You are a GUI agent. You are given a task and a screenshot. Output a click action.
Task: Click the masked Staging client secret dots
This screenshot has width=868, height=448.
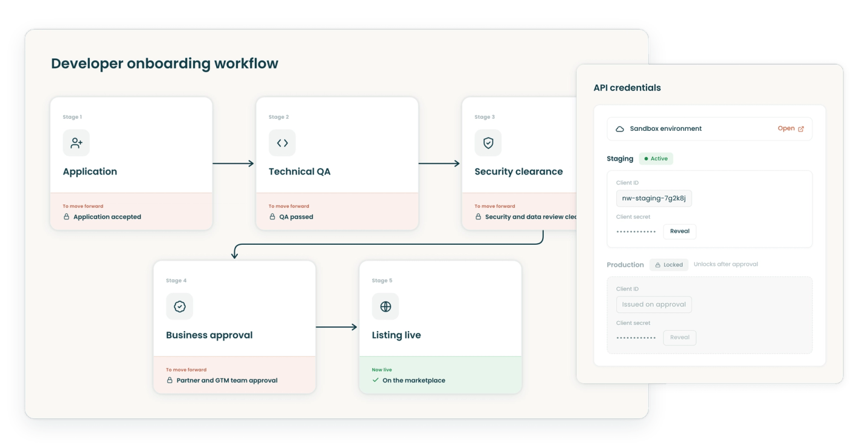(636, 232)
